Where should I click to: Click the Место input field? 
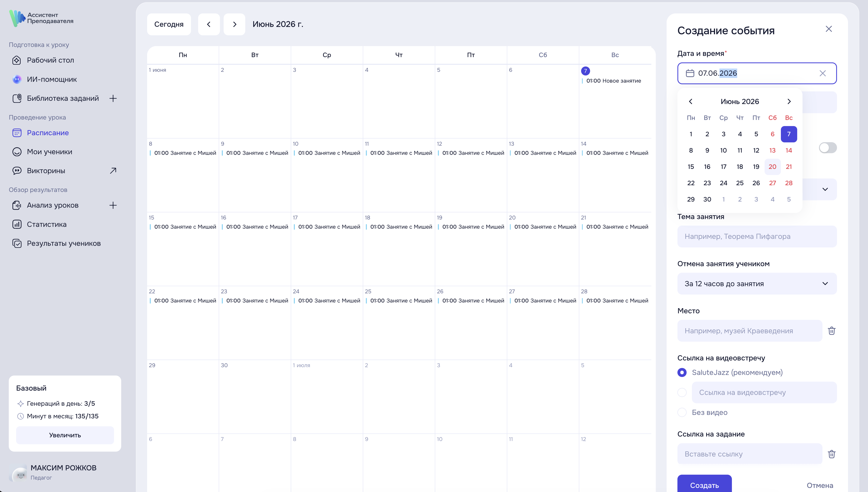[x=750, y=331]
